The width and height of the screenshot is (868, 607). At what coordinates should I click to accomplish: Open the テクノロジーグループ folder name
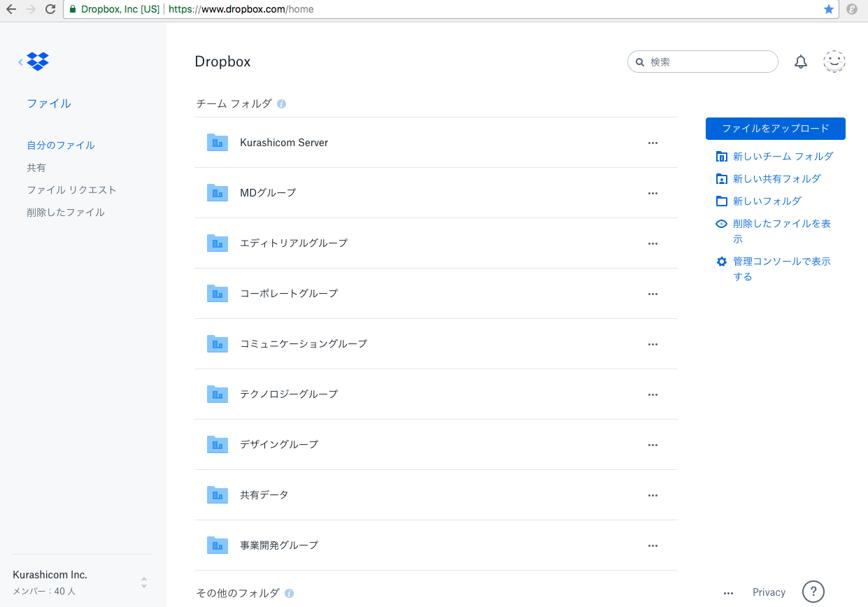click(x=289, y=394)
